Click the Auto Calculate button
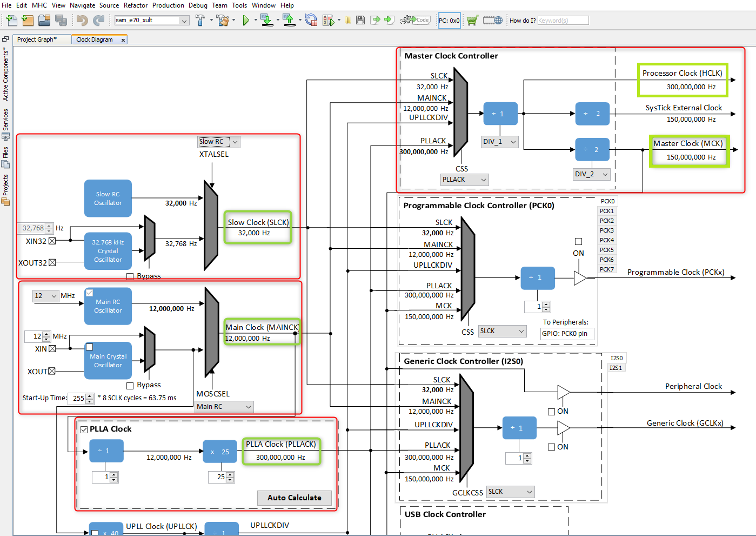This screenshot has height=536, width=756. pos(294,498)
